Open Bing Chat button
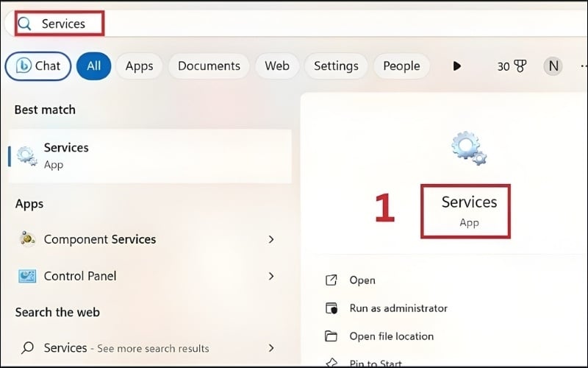The height and width of the screenshot is (368, 588). tap(38, 66)
